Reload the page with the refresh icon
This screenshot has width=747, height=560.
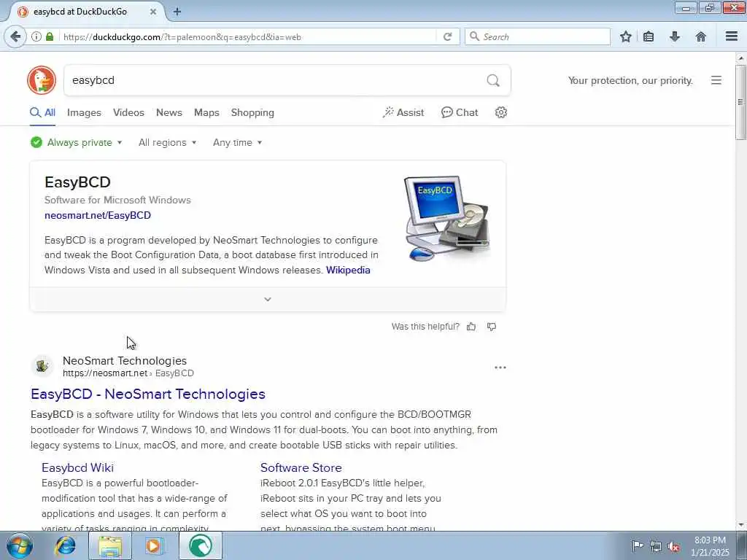(447, 36)
